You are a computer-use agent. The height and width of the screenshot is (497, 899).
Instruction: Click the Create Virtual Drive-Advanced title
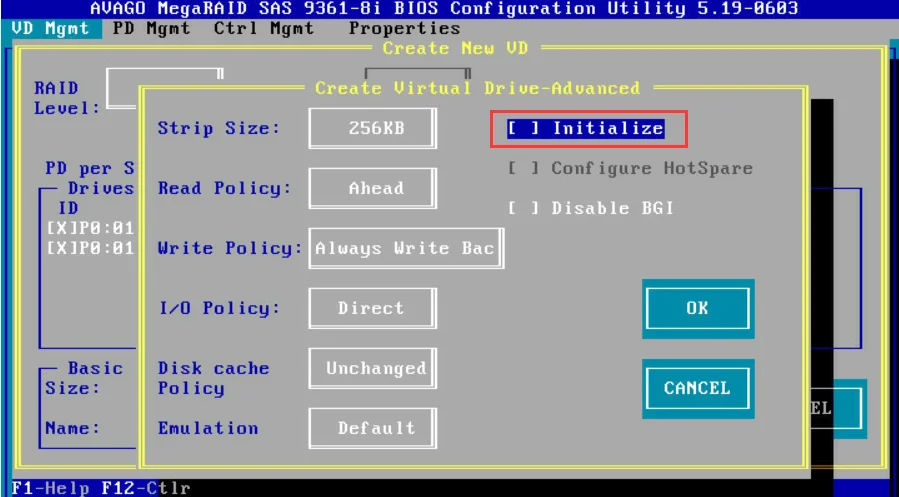(478, 88)
